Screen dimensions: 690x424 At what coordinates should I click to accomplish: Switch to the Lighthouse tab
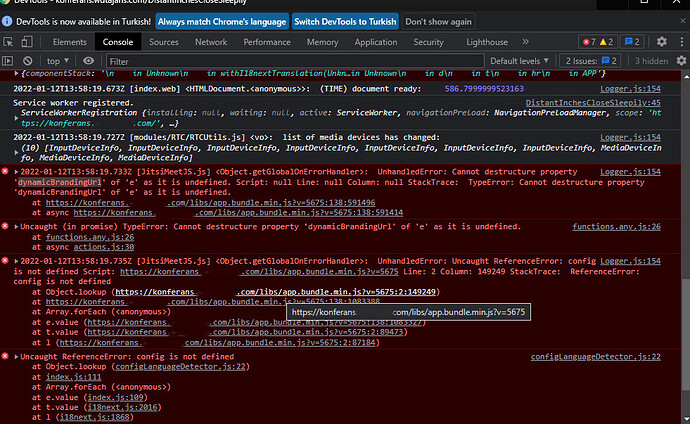coord(487,42)
